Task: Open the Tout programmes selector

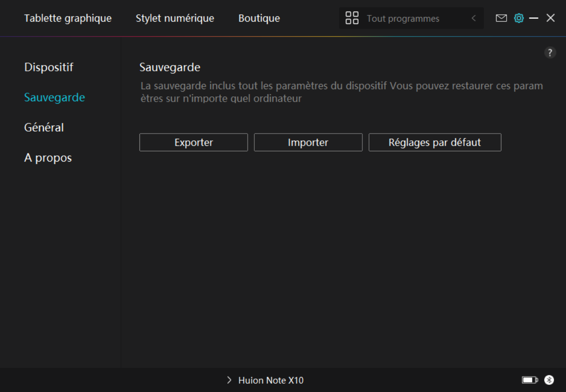Action: 403,19
